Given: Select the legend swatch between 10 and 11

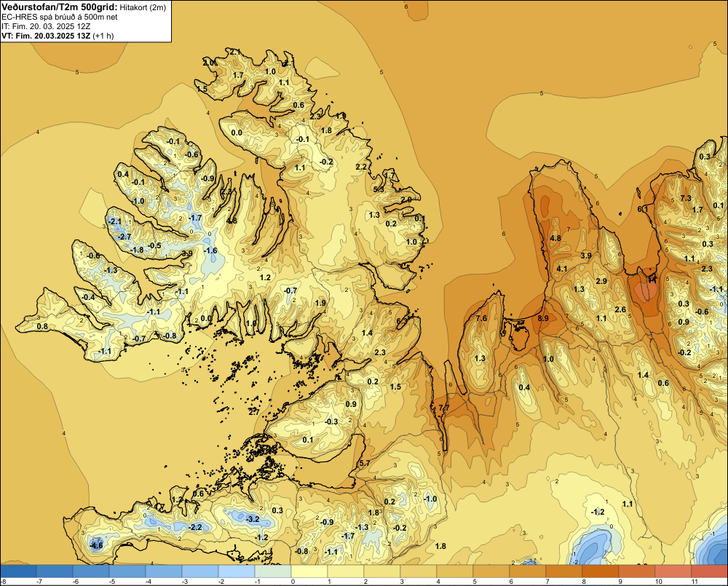Looking at the screenshot, I should [x=673, y=571].
